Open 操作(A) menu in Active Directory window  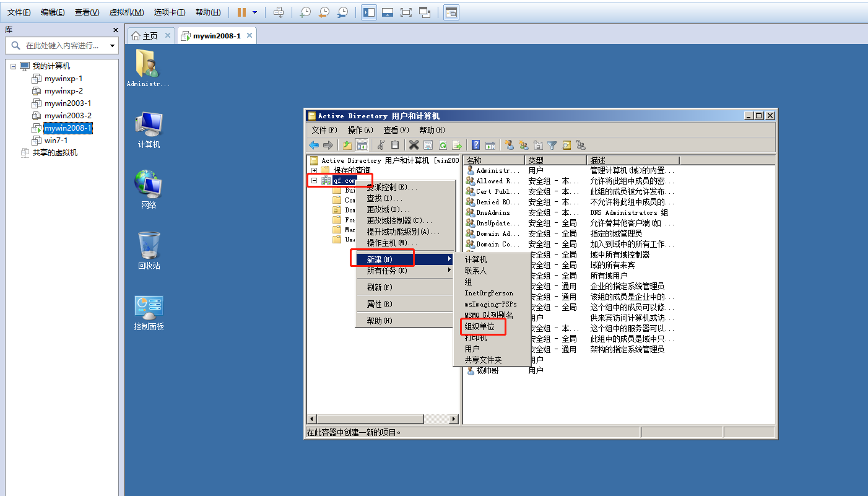[x=360, y=130]
